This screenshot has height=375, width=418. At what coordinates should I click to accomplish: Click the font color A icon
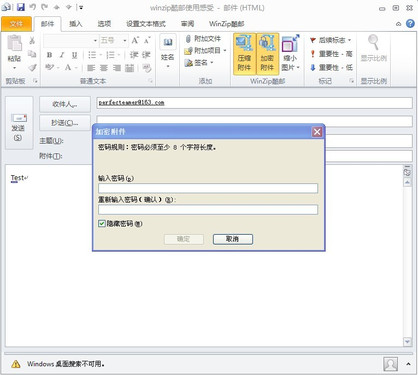coord(68,68)
